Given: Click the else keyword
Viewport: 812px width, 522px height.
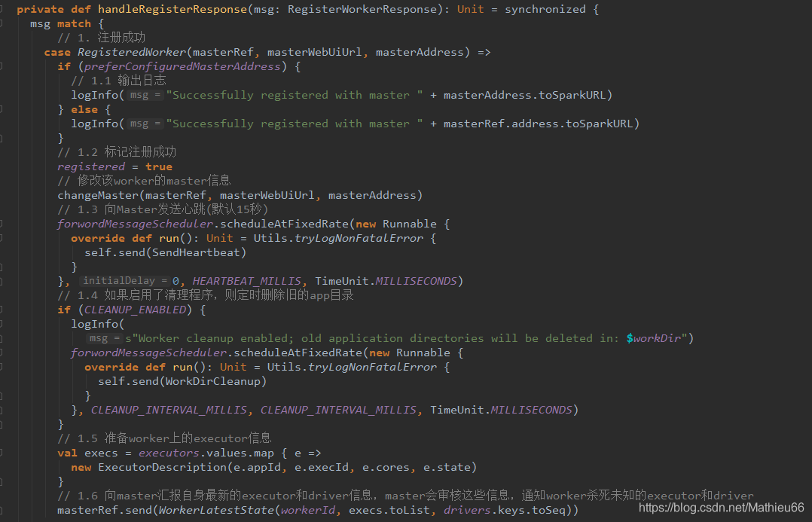Looking at the screenshot, I should [84, 110].
